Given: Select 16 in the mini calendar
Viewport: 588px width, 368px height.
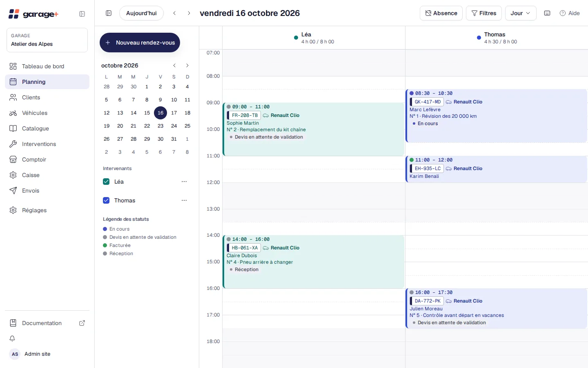Looking at the screenshot, I should coord(160,113).
